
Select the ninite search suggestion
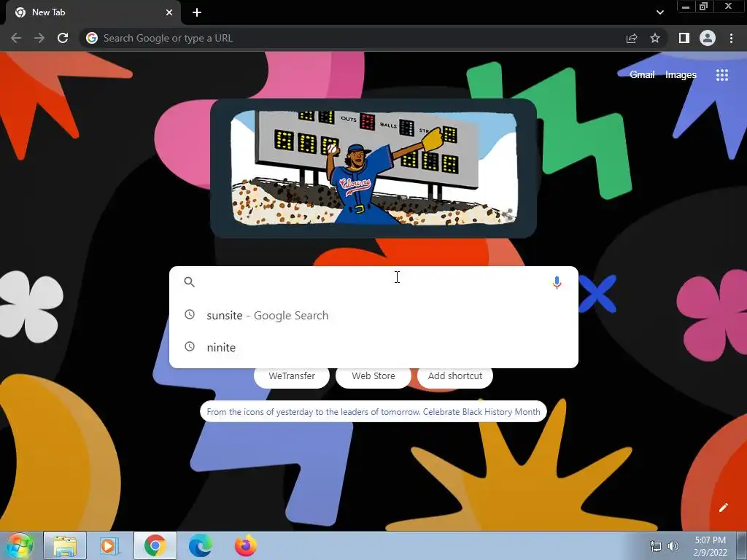tap(373, 347)
